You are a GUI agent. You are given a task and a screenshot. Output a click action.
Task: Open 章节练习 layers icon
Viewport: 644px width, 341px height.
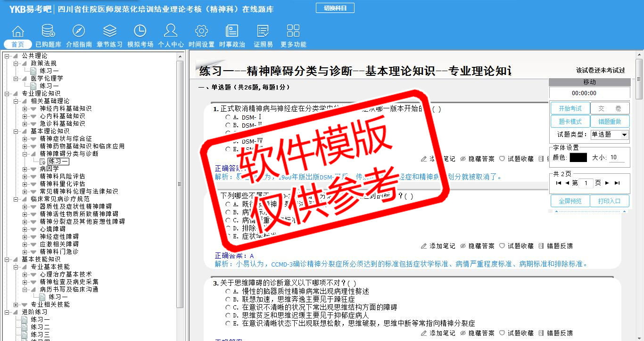(x=109, y=32)
